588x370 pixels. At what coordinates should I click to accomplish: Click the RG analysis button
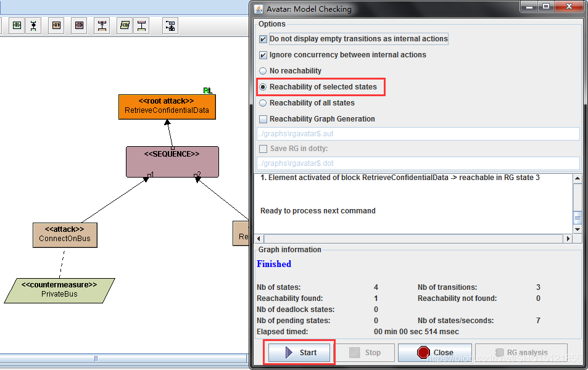point(521,352)
